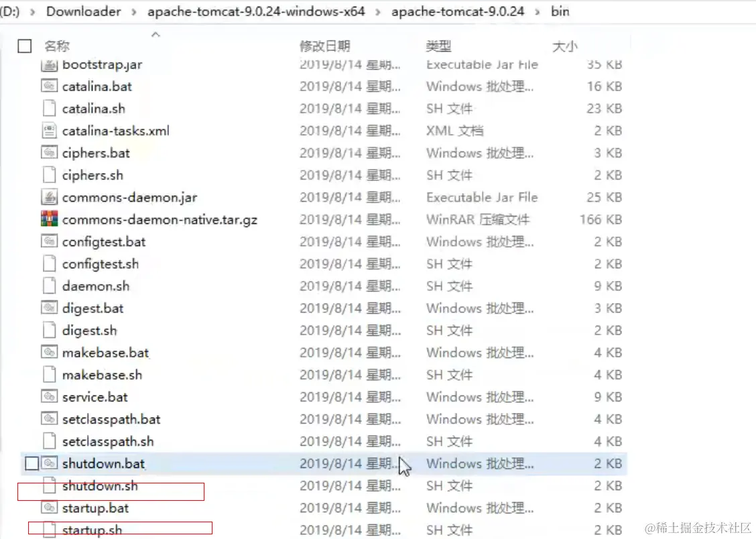Click the daemon.sh file icon
756x539 pixels.
tap(49, 286)
